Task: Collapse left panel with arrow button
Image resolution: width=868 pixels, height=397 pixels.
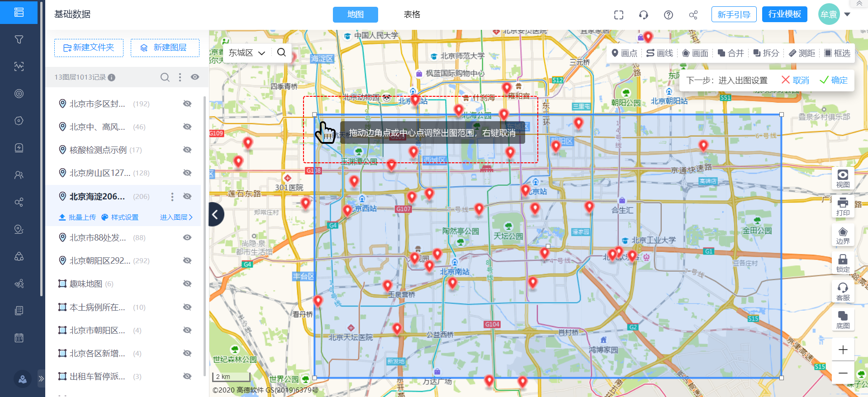Action: click(x=216, y=214)
